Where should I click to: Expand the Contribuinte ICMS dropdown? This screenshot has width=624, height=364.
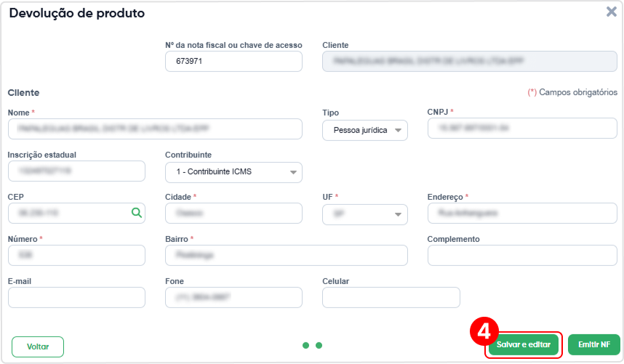coord(233,172)
